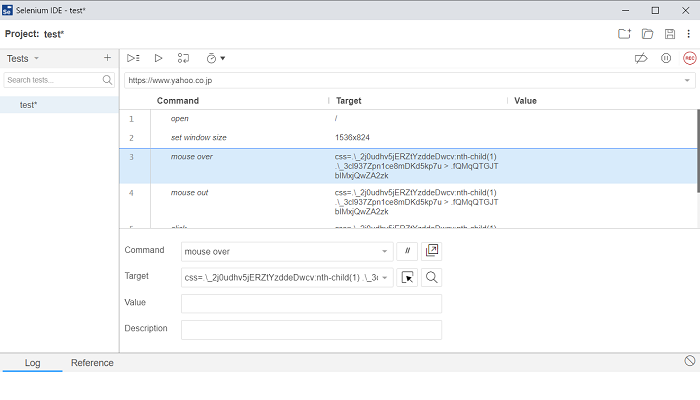Open the test execution speed control
700x400 pixels.
pyautogui.click(x=216, y=58)
